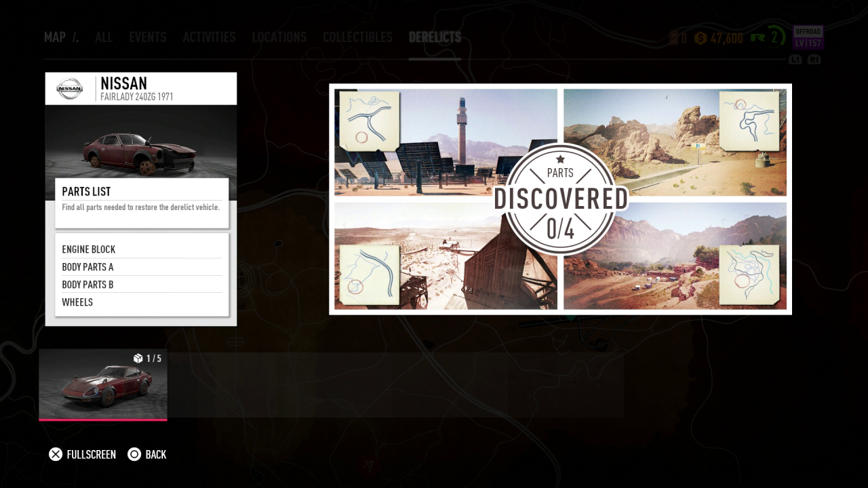Click the L1 shoulder button icon
Image resolution: width=868 pixels, height=488 pixels.
[x=795, y=60]
